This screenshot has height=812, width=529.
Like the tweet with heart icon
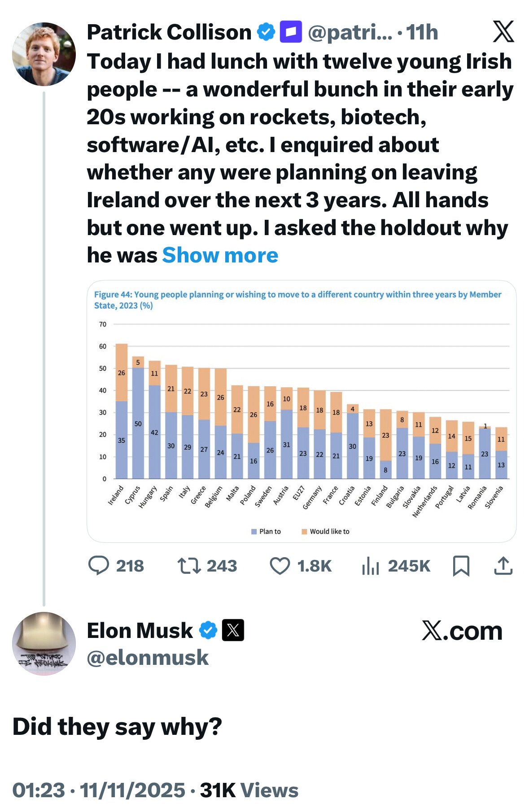tap(280, 566)
